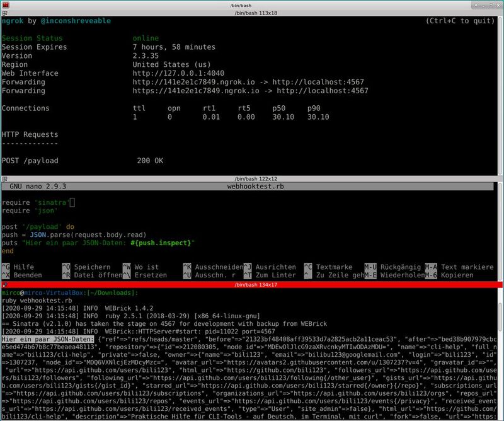Click the 'rt1' column header
504x421 pixels.
pos(209,108)
